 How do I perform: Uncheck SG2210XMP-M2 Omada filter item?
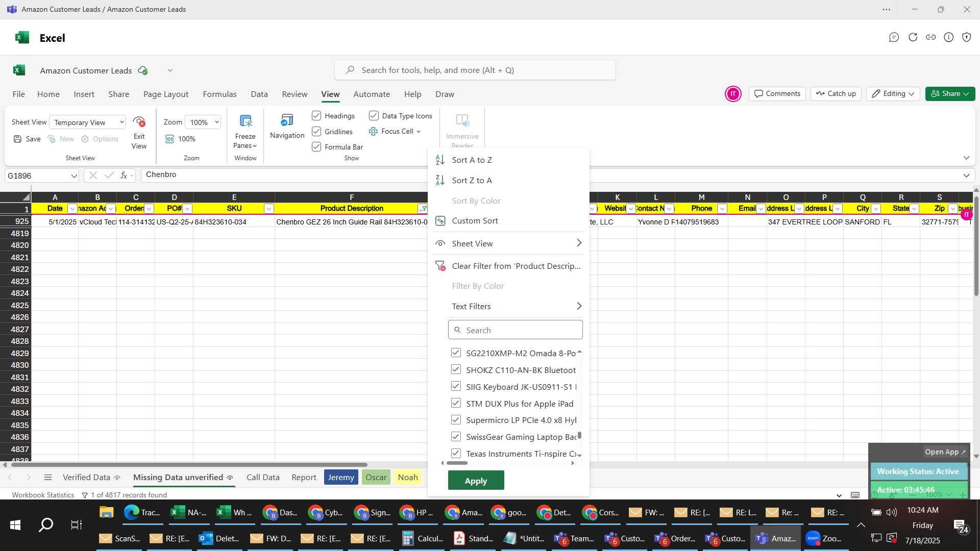456,353
